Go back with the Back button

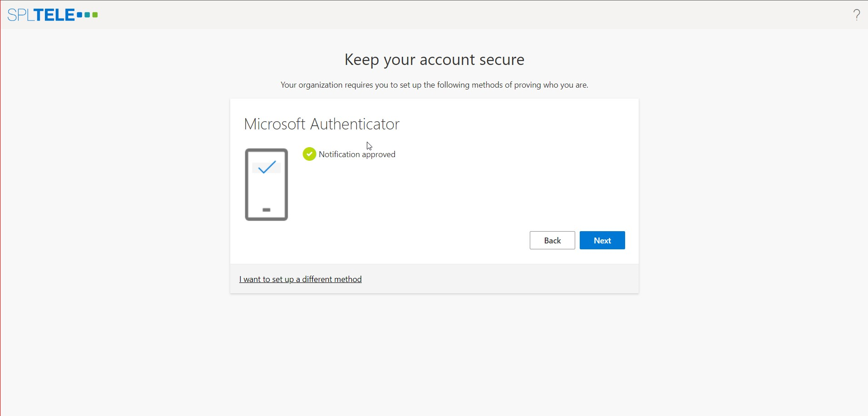click(x=552, y=240)
